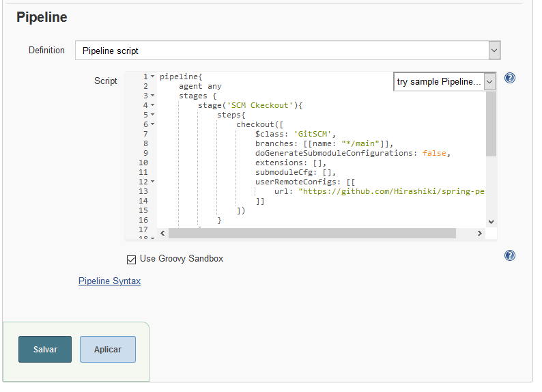Collapse the pipeline block at line 1
This screenshot has width=542, height=392.
(152, 77)
